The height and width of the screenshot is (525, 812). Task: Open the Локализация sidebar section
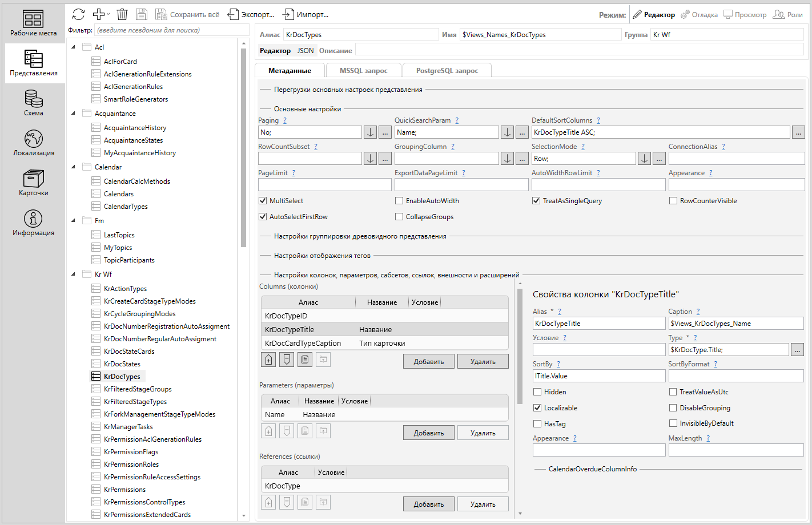(34, 143)
